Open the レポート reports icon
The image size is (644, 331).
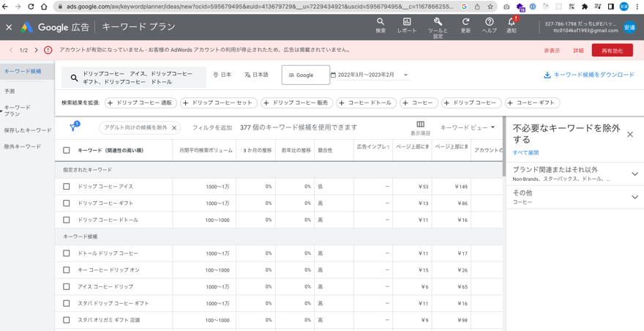[406, 26]
